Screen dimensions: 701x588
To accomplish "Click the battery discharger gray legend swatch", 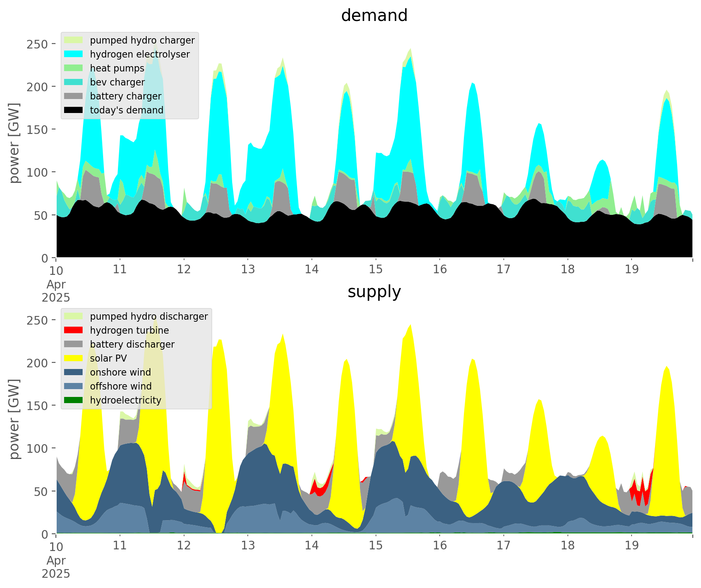I will [74, 344].
